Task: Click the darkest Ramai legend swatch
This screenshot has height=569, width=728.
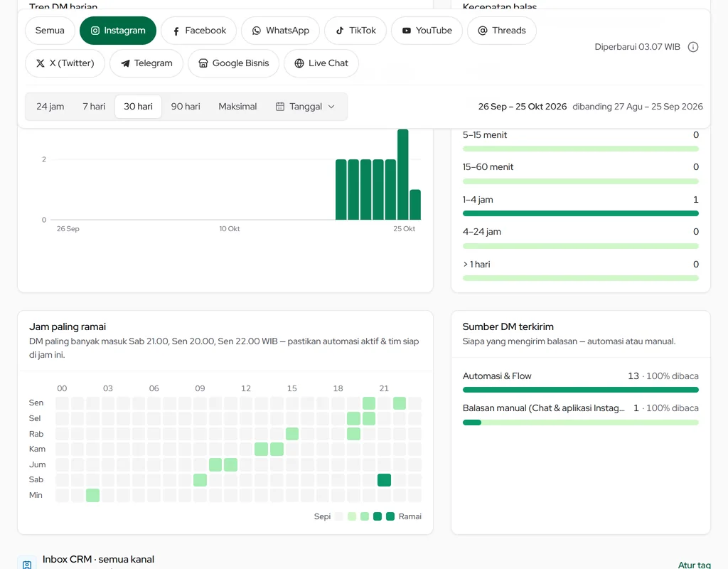Action: point(390,516)
